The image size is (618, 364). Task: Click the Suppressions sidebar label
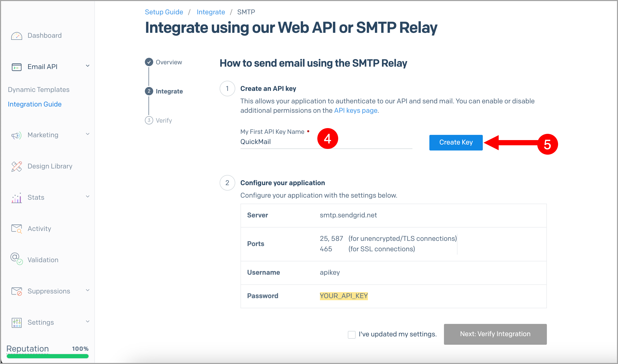pyautogui.click(x=49, y=291)
